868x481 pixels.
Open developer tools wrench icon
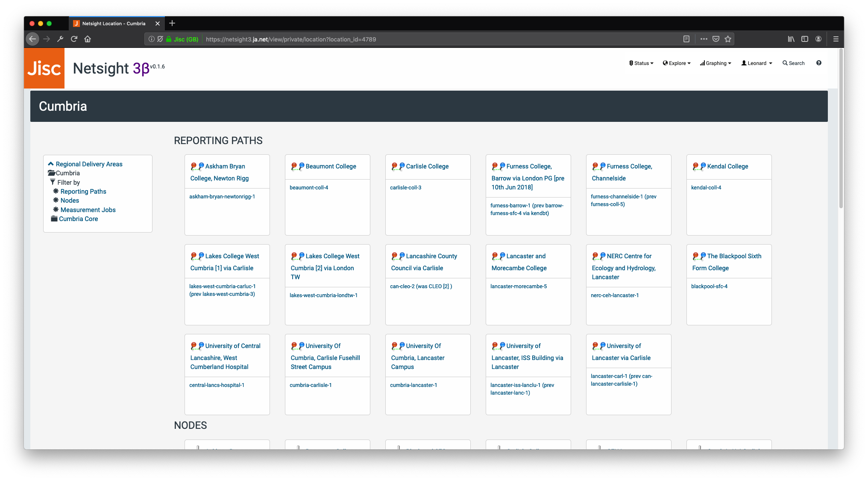click(x=60, y=39)
